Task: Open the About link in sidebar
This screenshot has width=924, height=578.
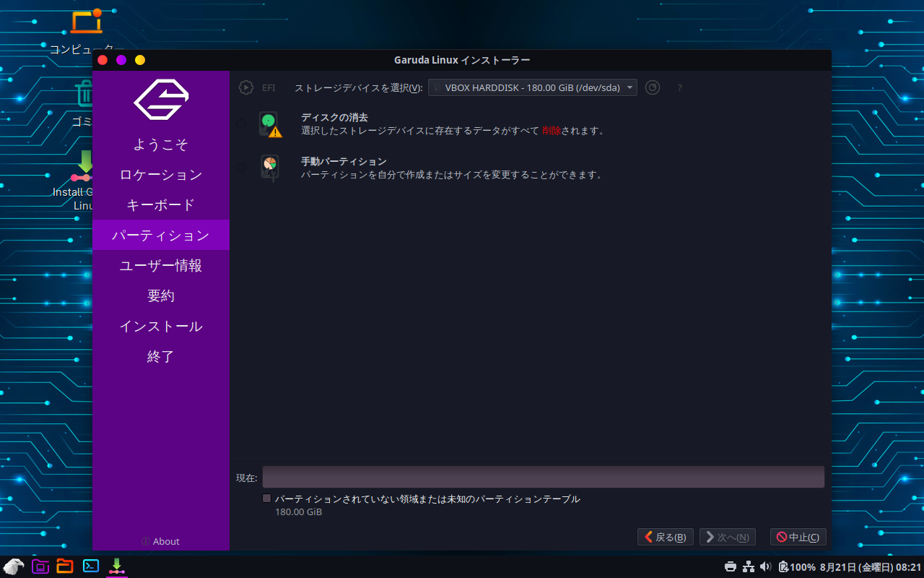Action: [161, 542]
